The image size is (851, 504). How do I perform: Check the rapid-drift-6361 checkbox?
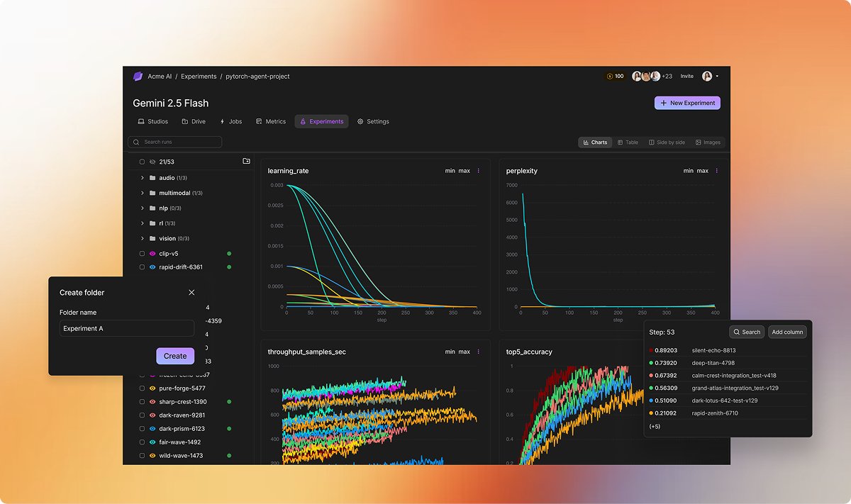[142, 267]
